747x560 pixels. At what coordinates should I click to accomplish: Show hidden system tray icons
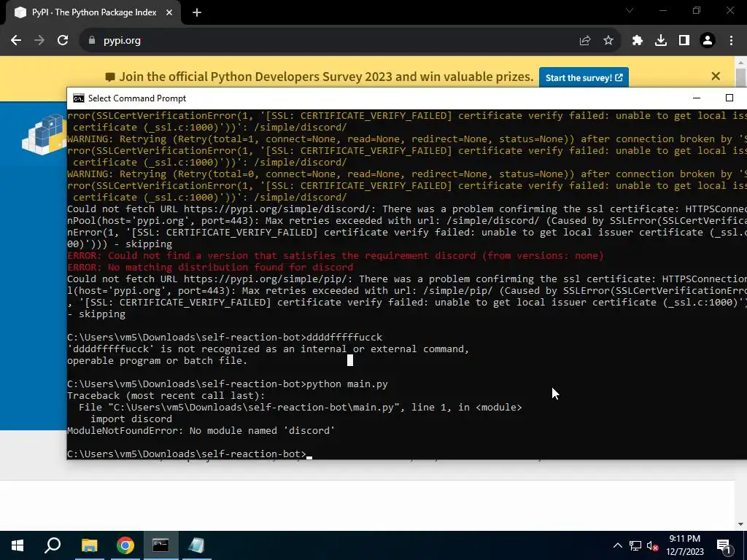(x=617, y=545)
